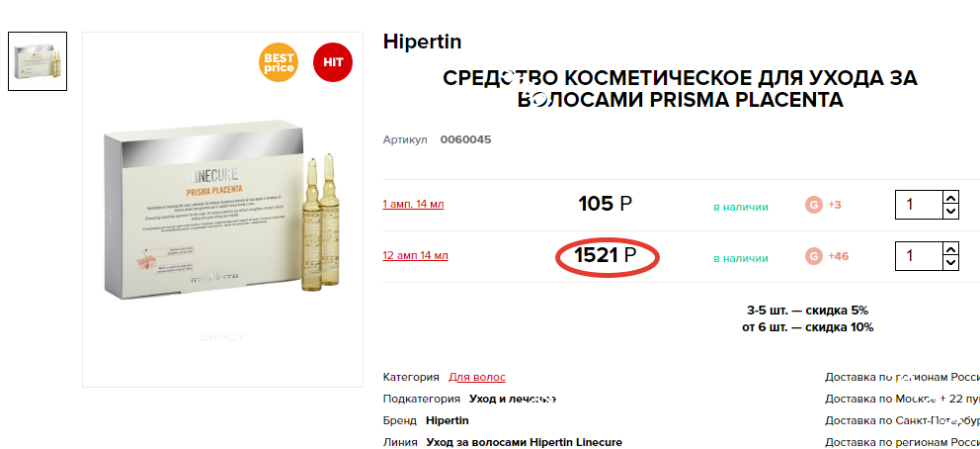This screenshot has height=449, width=980.
Task: Click the 105 ₽ price
Action: (605, 204)
